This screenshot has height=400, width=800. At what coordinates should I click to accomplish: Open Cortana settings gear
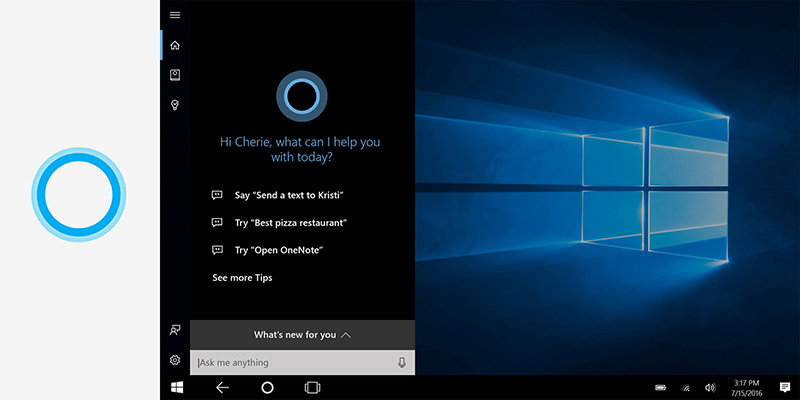175,360
